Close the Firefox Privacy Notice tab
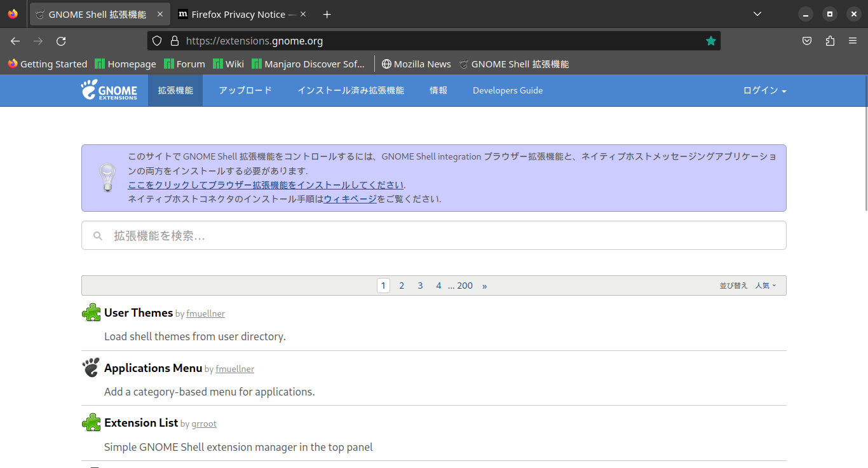This screenshot has width=868, height=468. click(303, 14)
